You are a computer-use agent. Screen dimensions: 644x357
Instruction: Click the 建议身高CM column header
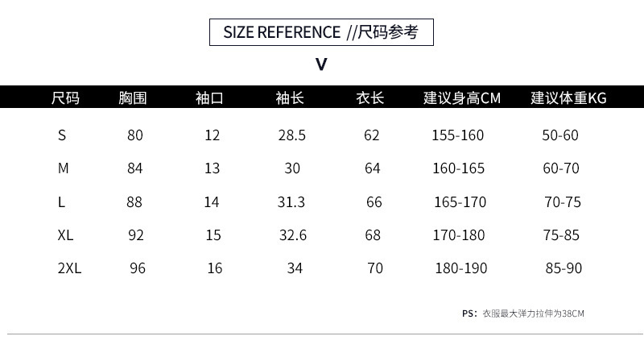click(x=462, y=98)
